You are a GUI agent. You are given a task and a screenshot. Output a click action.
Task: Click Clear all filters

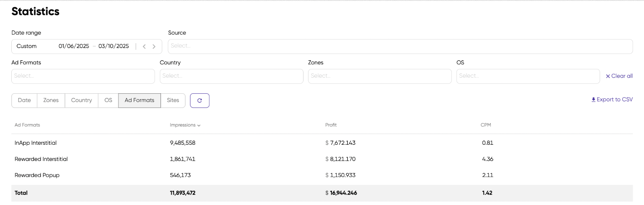[x=619, y=76]
